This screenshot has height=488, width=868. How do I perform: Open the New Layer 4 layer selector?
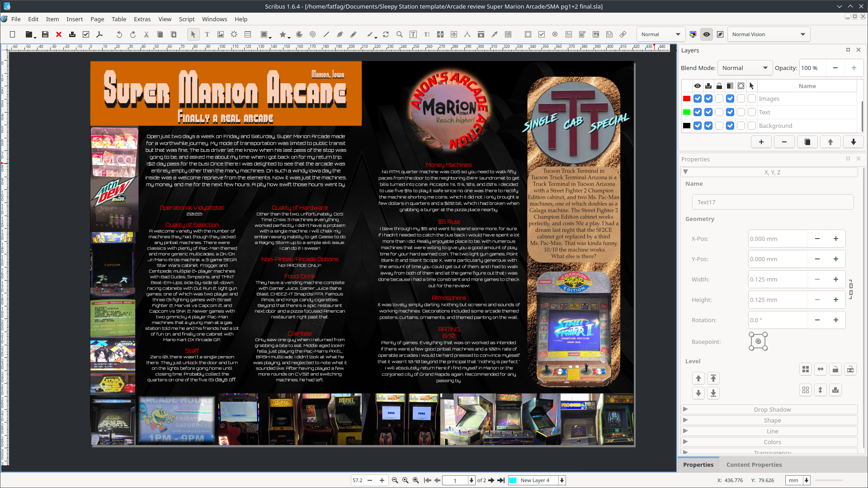point(537,480)
